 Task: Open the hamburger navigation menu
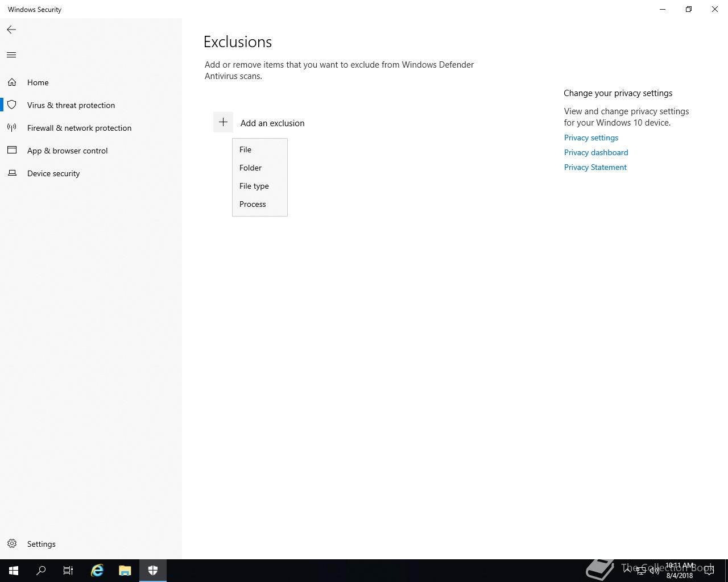coord(11,55)
